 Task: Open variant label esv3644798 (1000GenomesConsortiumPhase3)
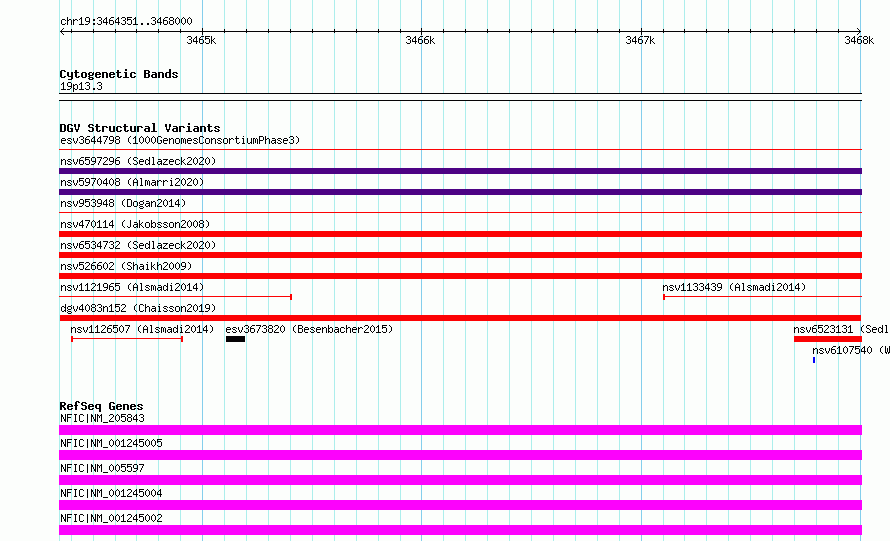[180, 140]
